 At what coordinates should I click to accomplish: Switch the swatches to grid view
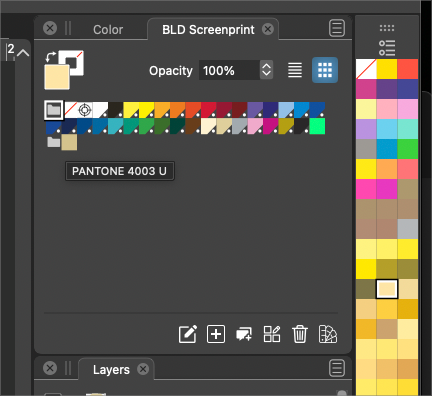(325, 70)
